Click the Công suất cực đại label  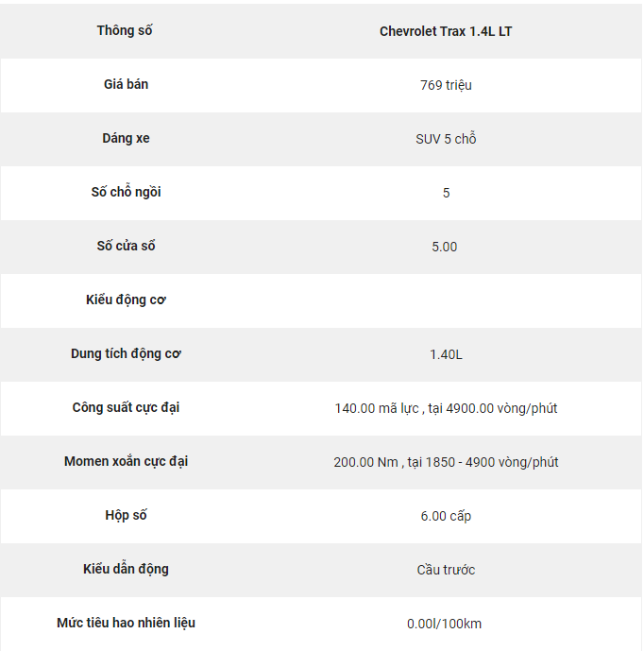tap(126, 408)
